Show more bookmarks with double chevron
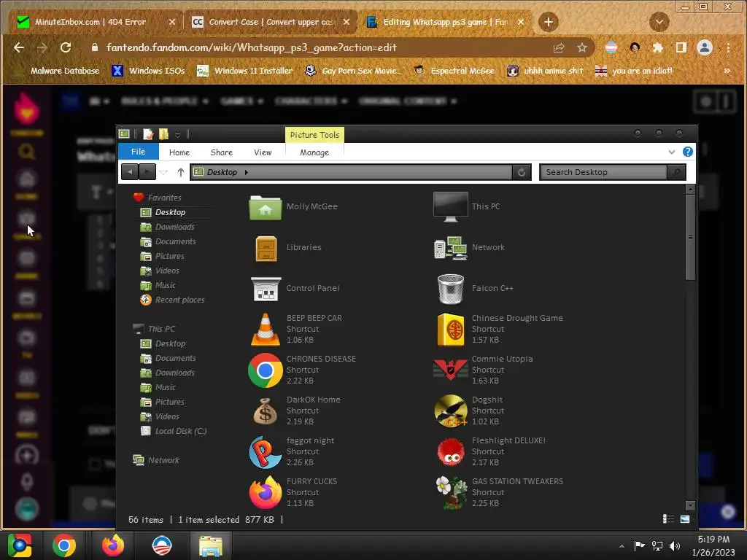The image size is (747, 560). pos(727,71)
